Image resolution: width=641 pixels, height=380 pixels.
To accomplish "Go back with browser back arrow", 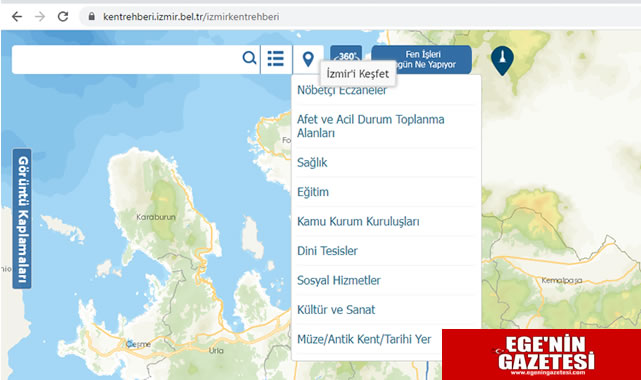I will click(x=17, y=17).
